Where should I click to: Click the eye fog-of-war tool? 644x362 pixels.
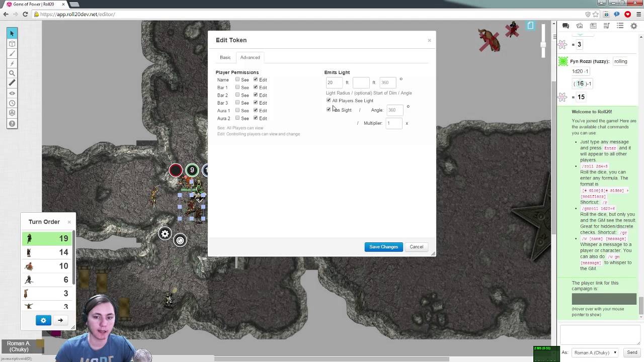pos(12,93)
